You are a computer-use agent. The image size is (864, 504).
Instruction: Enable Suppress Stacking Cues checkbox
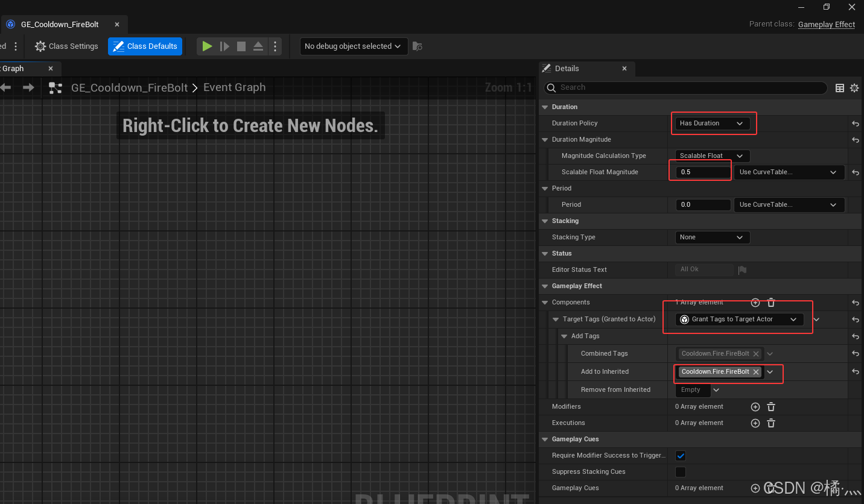pyautogui.click(x=681, y=472)
